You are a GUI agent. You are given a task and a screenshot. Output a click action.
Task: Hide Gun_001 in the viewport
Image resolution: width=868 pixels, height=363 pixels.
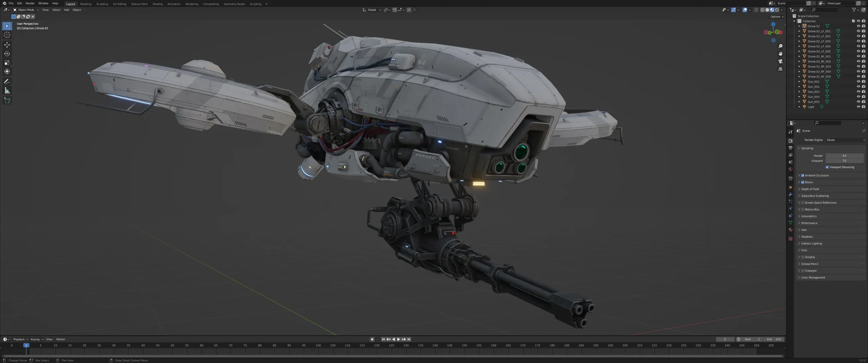pos(858,81)
